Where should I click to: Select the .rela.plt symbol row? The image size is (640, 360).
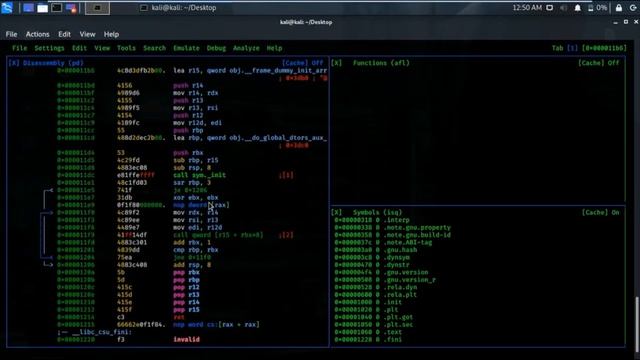click(376, 295)
